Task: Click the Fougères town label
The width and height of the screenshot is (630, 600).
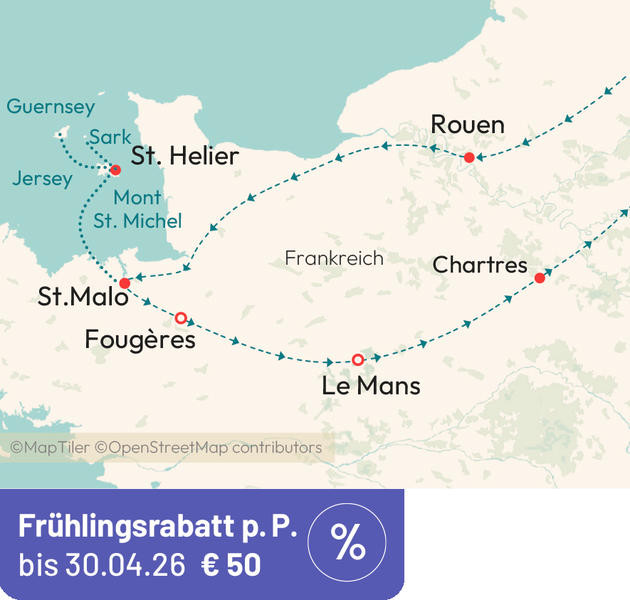Action: (x=140, y=340)
